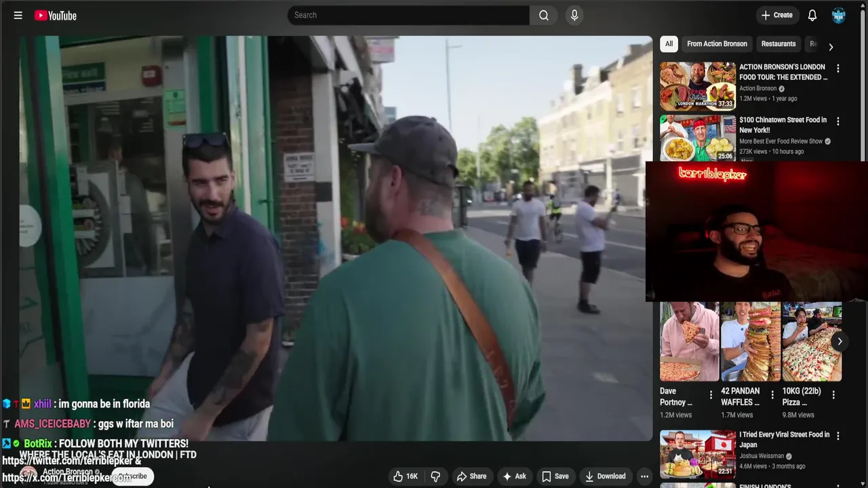Screen dimensions: 868x488
Task: Open More Best Ever Food Review Show channel
Action: point(781,141)
